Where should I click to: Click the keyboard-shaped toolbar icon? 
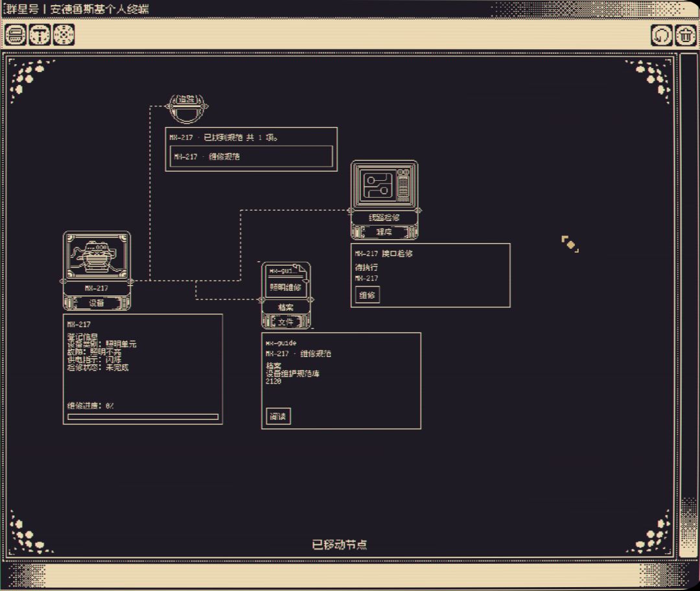15,35
